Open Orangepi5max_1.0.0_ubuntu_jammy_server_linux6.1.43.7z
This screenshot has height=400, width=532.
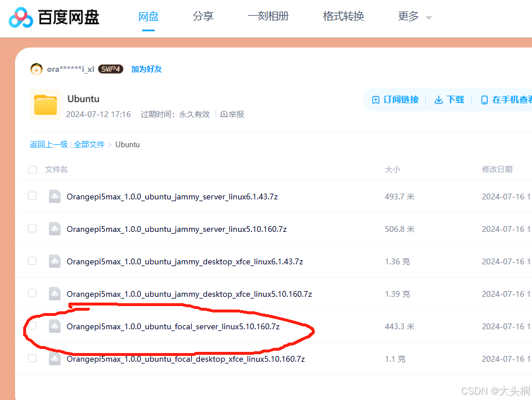(x=172, y=197)
